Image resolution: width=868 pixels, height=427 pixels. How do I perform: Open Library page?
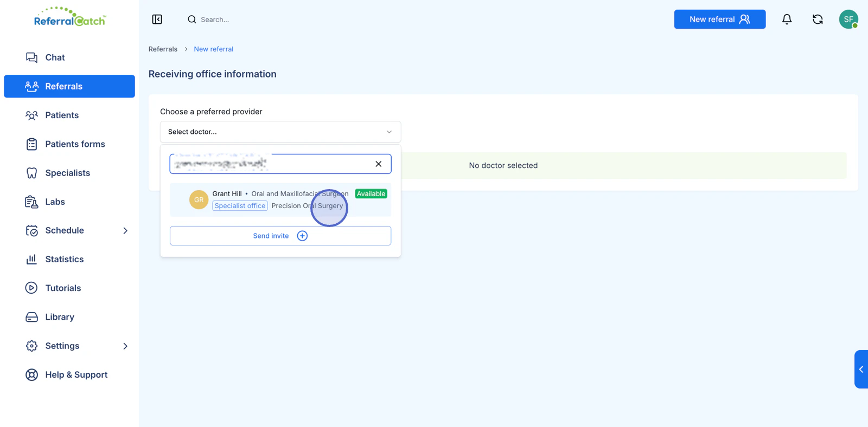click(x=69, y=317)
